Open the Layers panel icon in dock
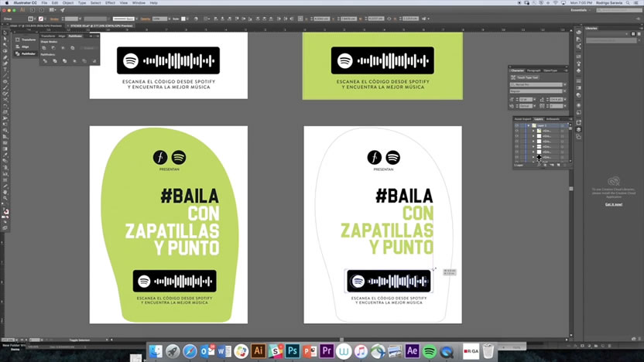 pyautogui.click(x=579, y=129)
